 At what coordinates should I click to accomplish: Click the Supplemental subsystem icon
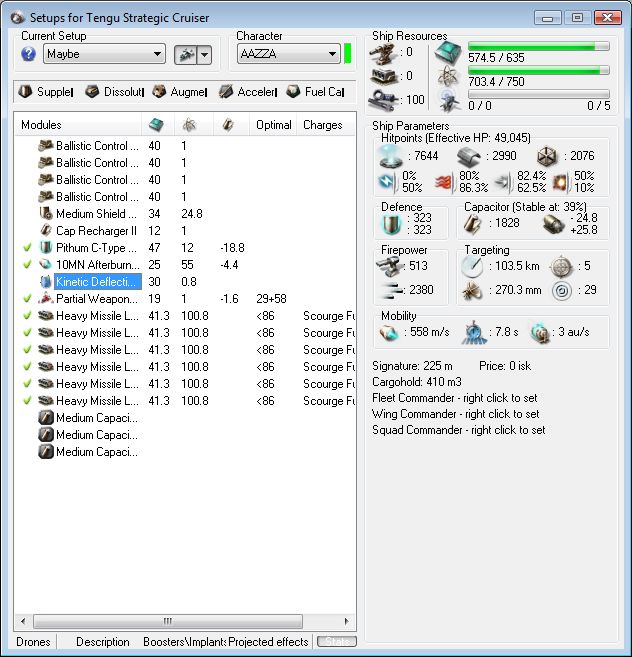tap(25, 91)
